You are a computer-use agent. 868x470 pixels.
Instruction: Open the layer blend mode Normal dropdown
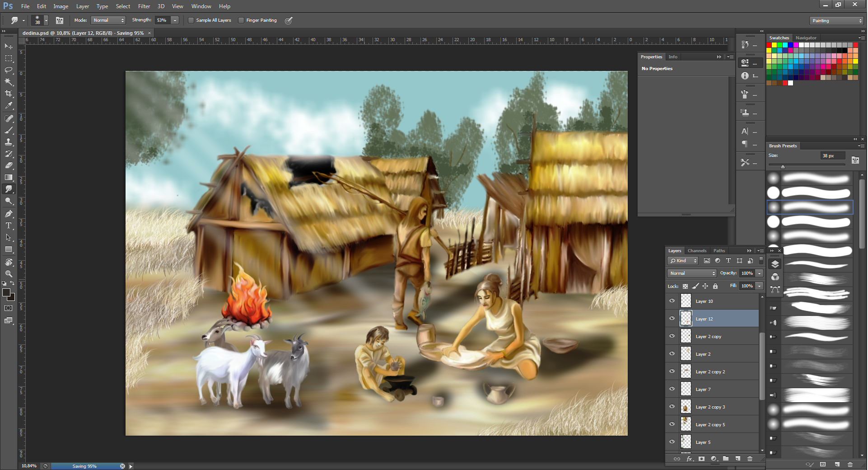click(692, 273)
